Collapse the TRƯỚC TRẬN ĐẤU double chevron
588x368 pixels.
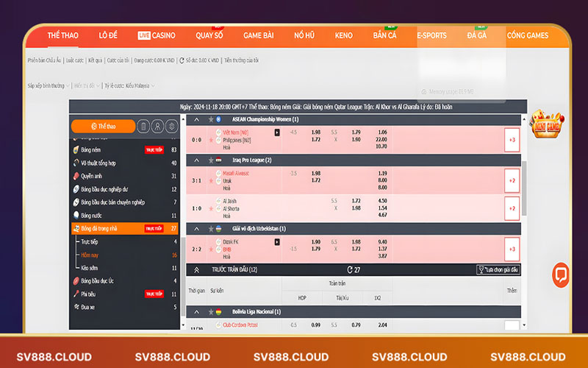(x=196, y=270)
